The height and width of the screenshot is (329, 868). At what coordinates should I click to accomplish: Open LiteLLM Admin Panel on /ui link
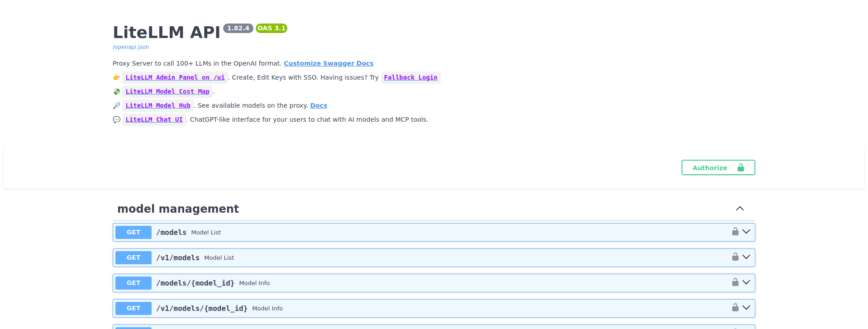pyautogui.click(x=175, y=77)
